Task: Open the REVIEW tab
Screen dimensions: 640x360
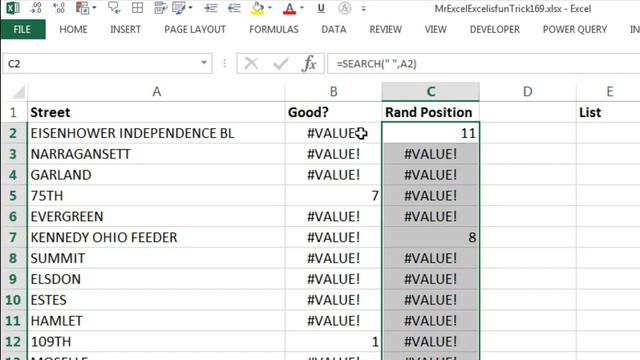Action: (x=386, y=29)
